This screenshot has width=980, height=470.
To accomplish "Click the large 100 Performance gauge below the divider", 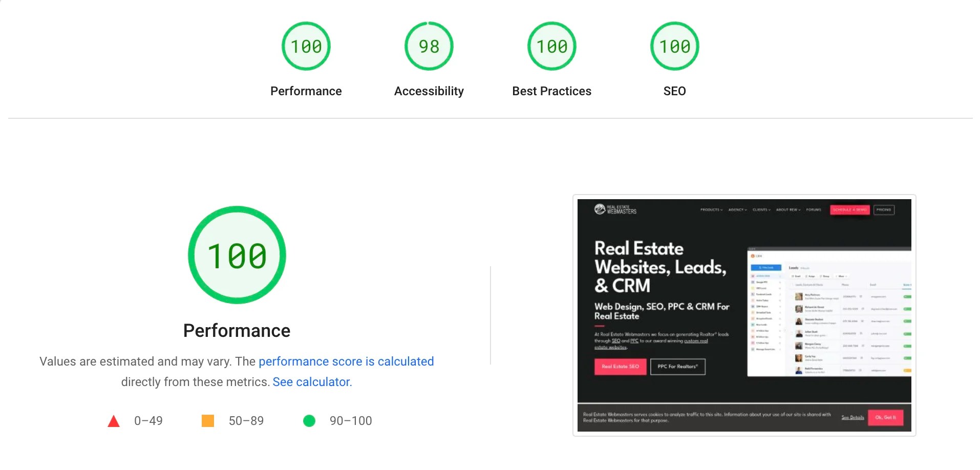I will 237,254.
